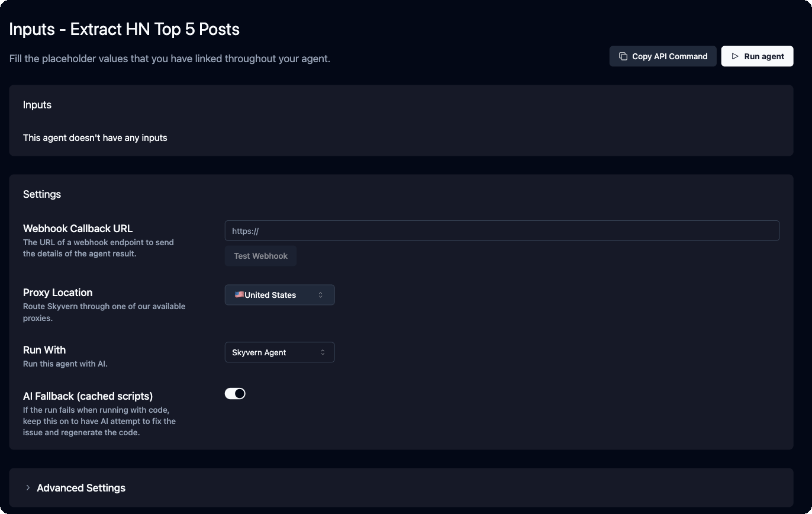The width and height of the screenshot is (812, 514).
Task: Click the Inputs section heading
Action: click(37, 105)
